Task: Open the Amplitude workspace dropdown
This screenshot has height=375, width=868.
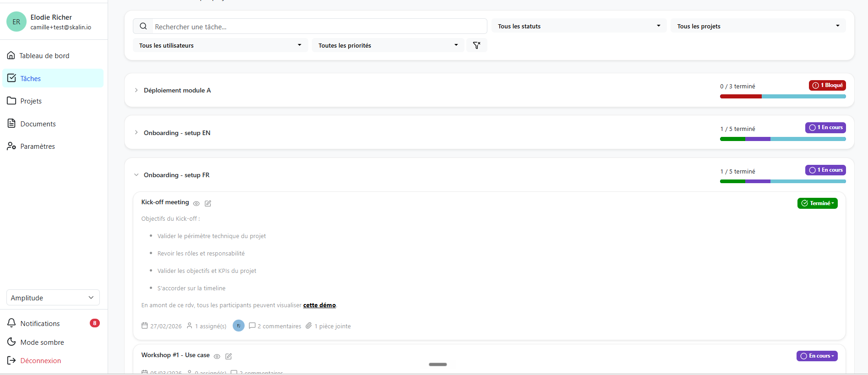Action: 53,298
